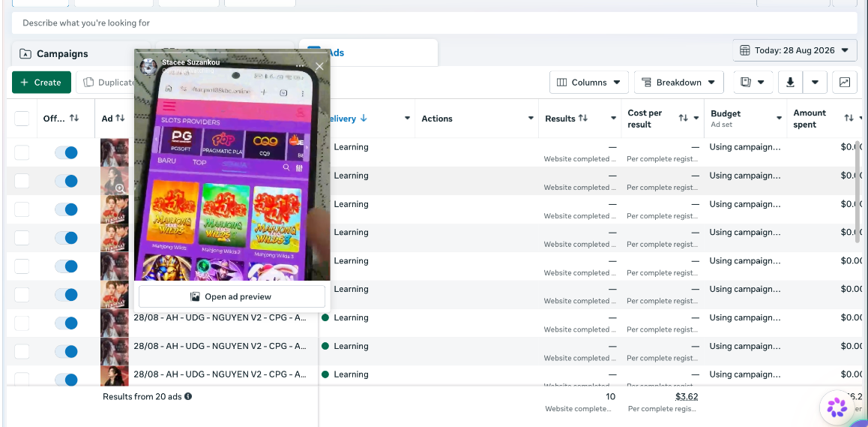Open the three-dot menu in the ad preview
Image resolution: width=868 pixels, height=427 pixels.
300,66
